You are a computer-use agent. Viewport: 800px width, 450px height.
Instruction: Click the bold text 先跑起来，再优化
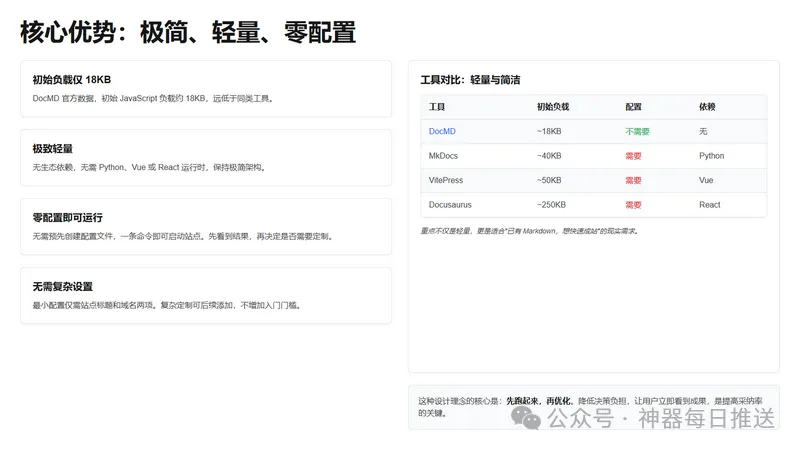pos(539,401)
